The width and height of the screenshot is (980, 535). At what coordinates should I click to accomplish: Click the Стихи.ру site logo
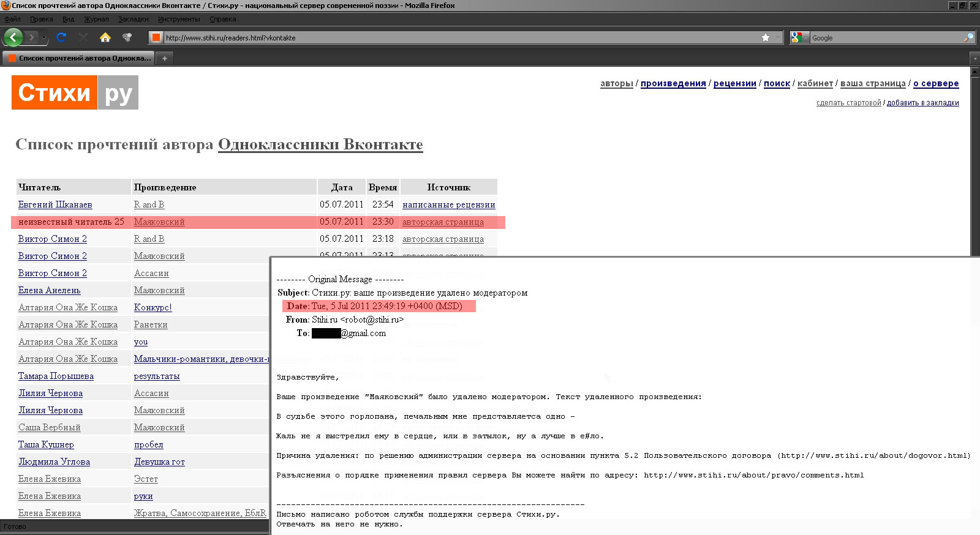tap(75, 92)
